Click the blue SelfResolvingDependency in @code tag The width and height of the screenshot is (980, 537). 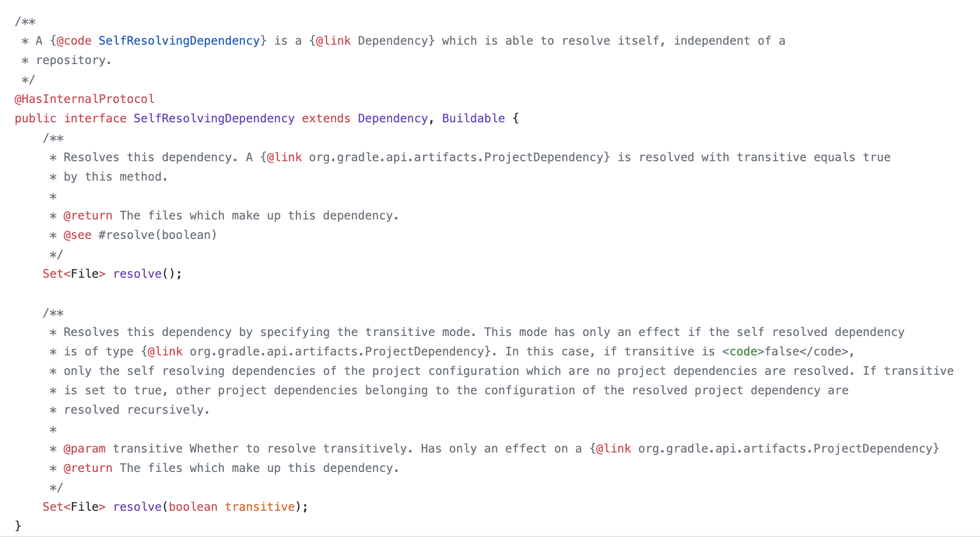(179, 41)
